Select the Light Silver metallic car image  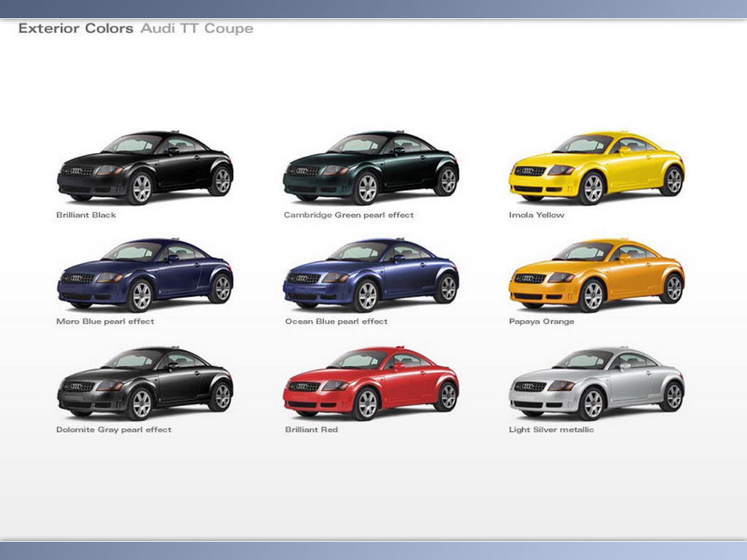[x=597, y=383]
